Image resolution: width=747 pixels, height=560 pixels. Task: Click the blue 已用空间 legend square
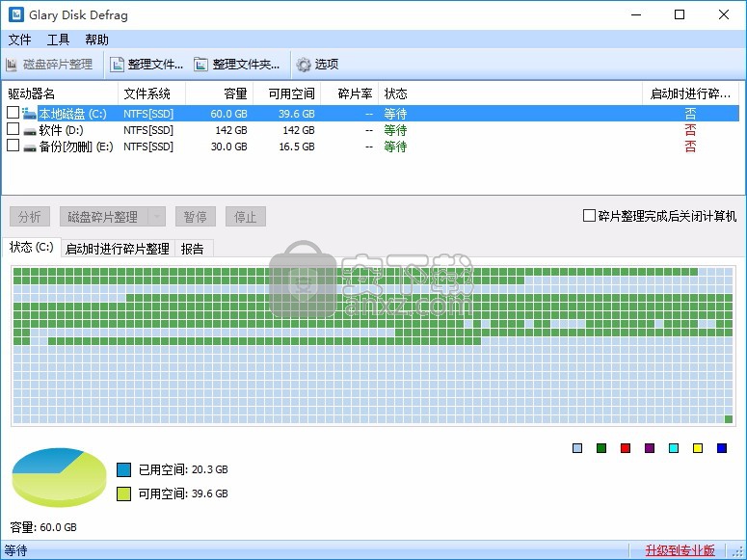[x=124, y=469]
